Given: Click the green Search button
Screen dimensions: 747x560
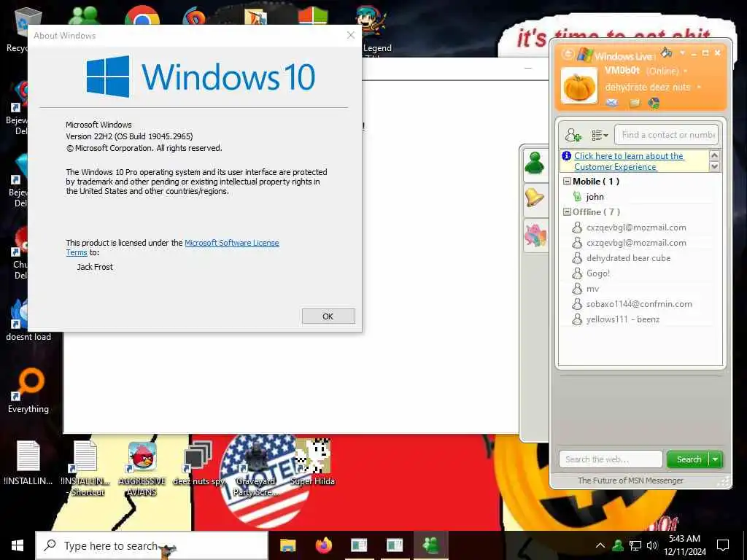Looking at the screenshot, I should [x=689, y=459].
